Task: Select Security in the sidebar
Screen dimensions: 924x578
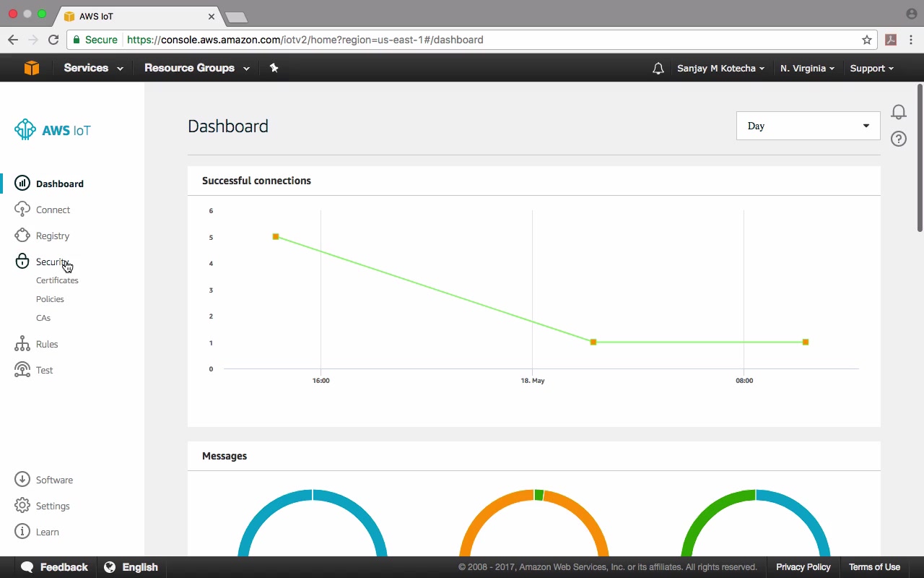Action: (x=53, y=262)
